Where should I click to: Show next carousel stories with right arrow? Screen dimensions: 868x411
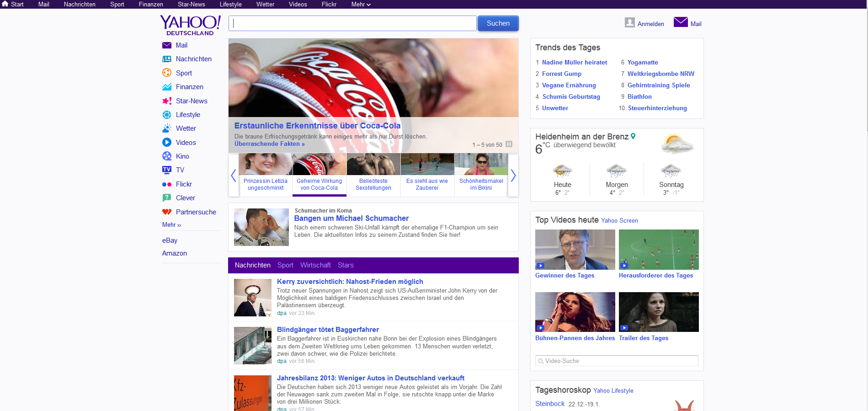point(513,176)
